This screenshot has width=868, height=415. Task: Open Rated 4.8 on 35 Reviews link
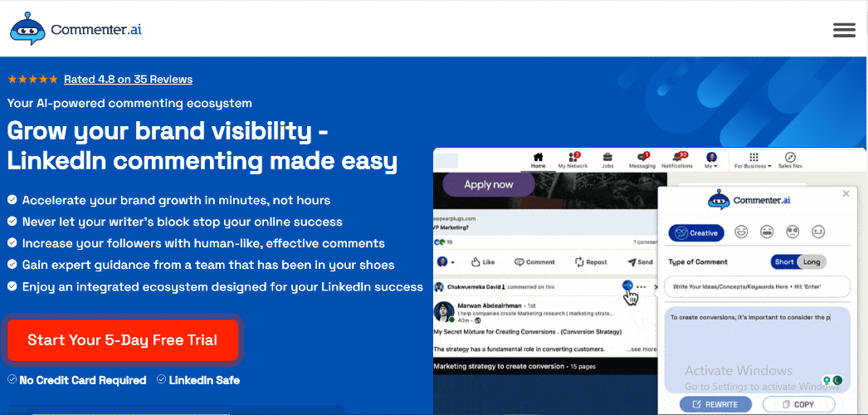(x=128, y=79)
